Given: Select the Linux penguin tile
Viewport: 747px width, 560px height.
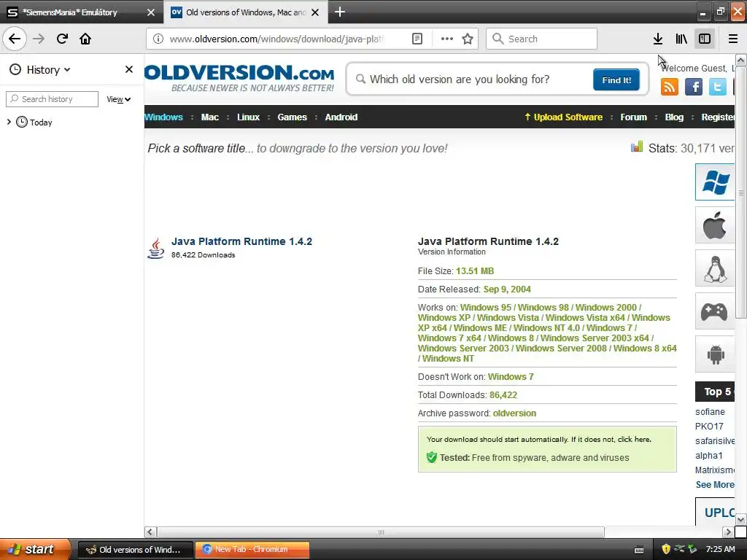Looking at the screenshot, I should pos(715,268).
